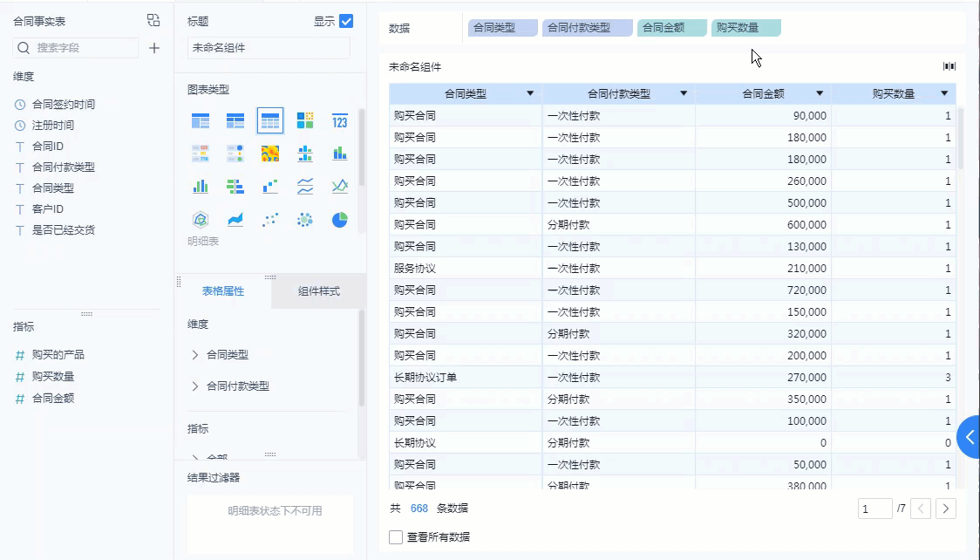Choose the waterfall chart icon

point(270,187)
